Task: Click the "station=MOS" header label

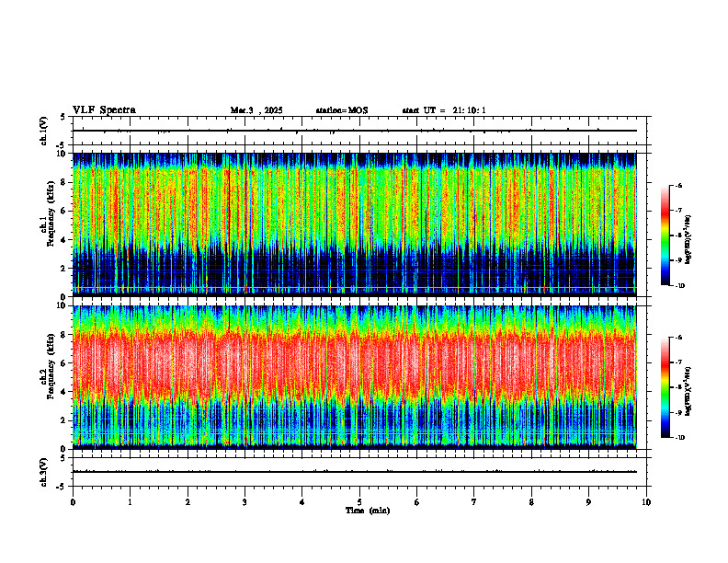Action: (x=342, y=110)
